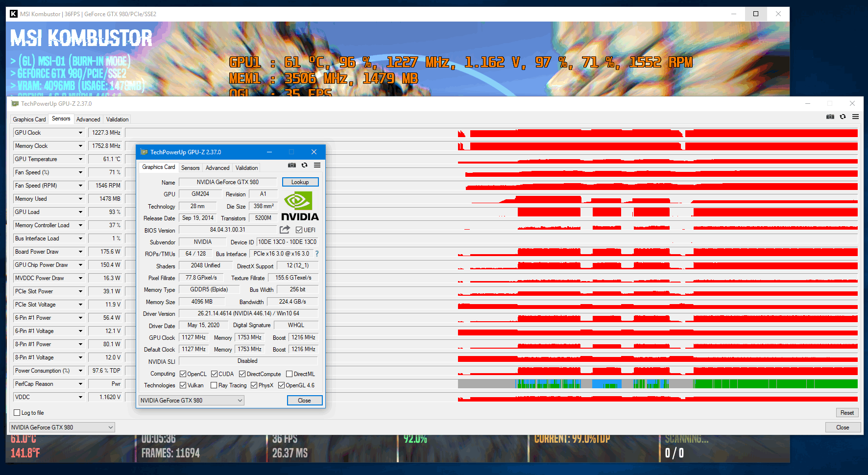This screenshot has width=868, height=475.
Task: Click the GPU name field NVIDIA GeForce GTX 980
Action: 228,182
